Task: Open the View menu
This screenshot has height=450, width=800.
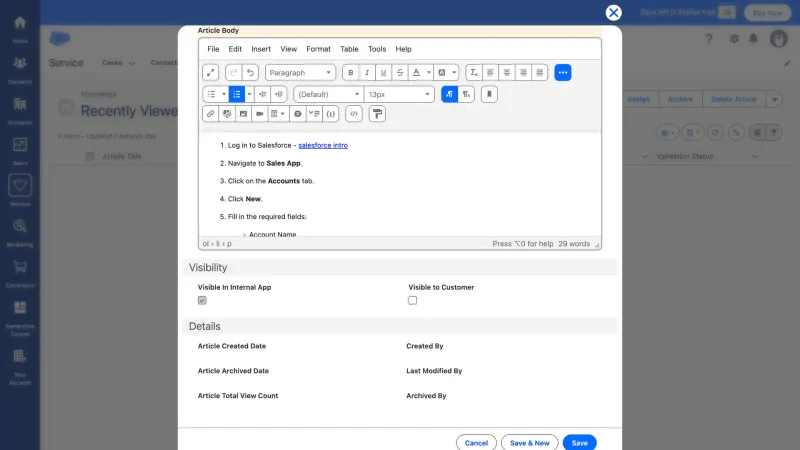Action: pos(288,49)
